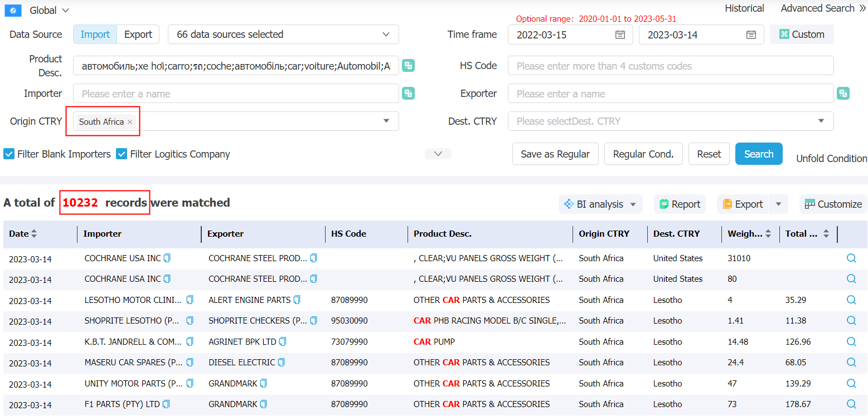Copy exporter DIESEL ELECTRIC name
The image size is (868, 416).
click(281, 363)
